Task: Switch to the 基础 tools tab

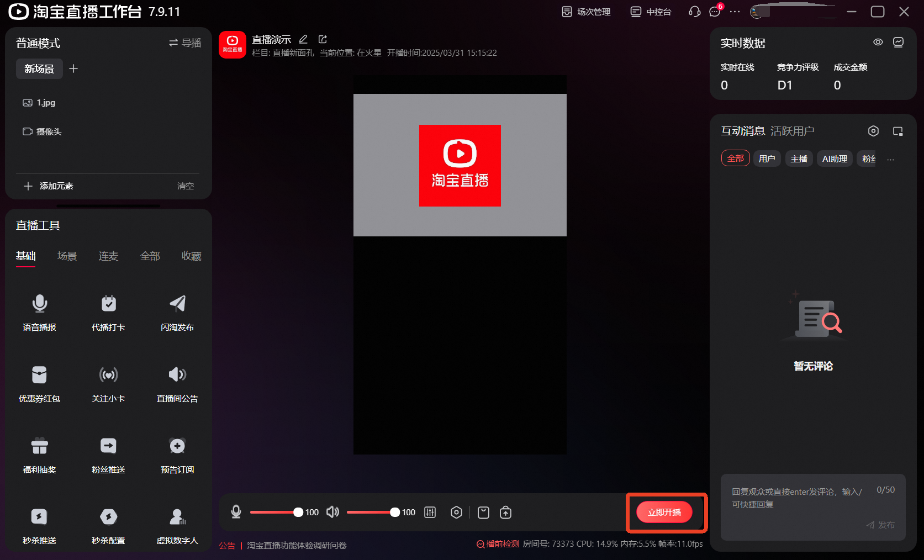Action: click(26, 256)
